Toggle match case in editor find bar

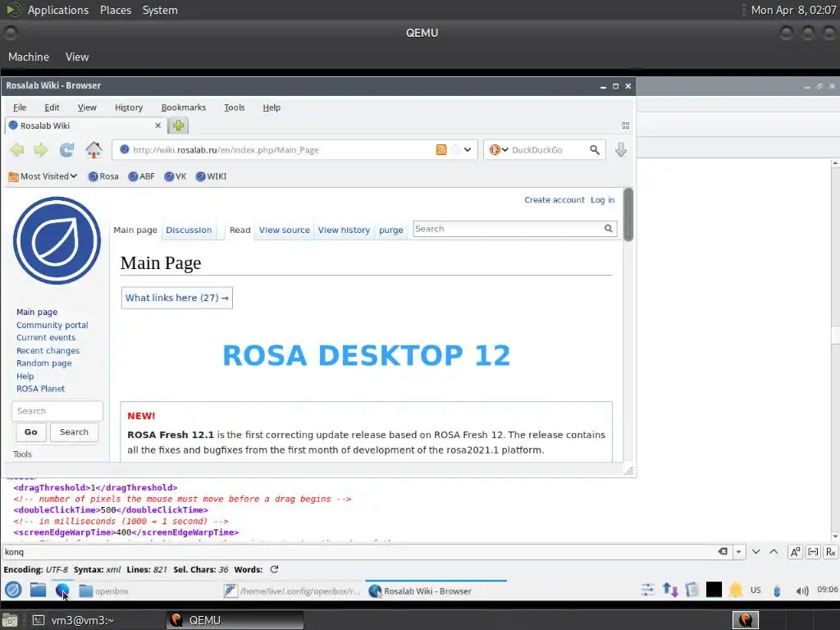(x=795, y=552)
